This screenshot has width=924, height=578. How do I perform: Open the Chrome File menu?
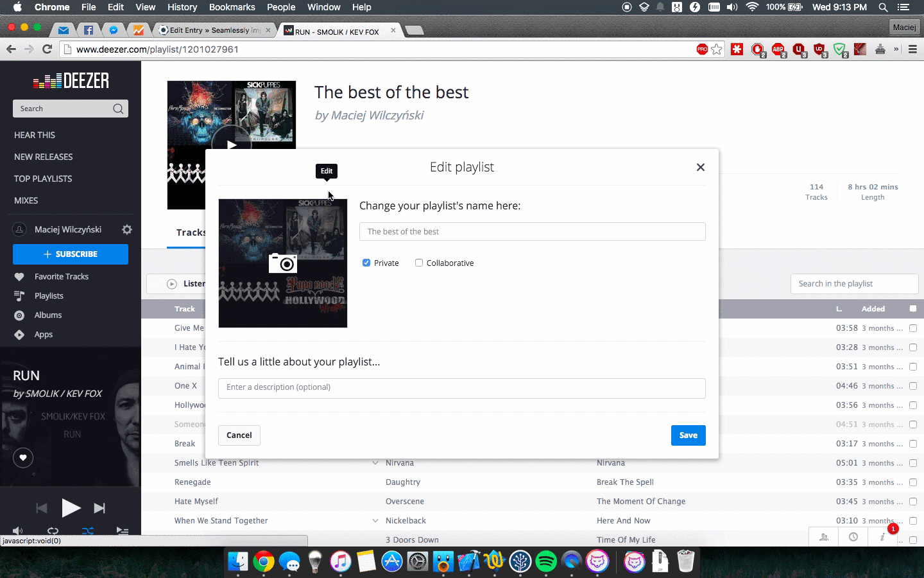(89, 7)
